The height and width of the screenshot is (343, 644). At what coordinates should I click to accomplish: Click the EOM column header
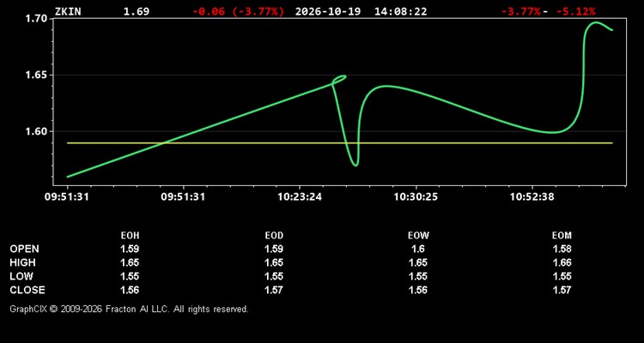[x=562, y=236]
